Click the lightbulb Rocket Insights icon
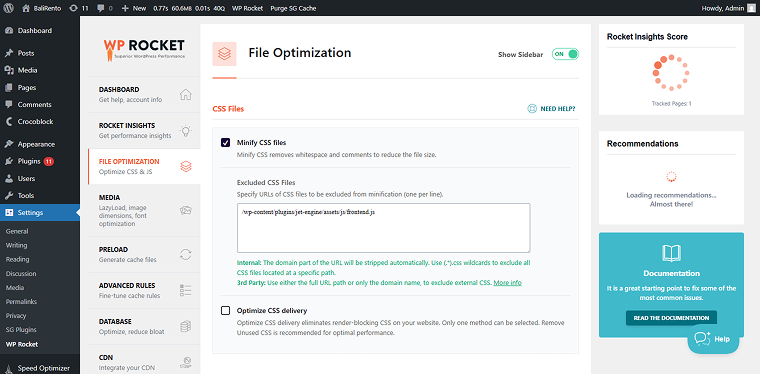 coord(186,131)
